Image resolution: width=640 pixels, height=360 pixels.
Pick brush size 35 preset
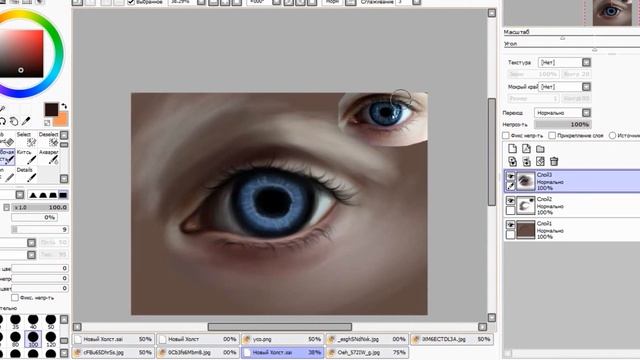coord(16,322)
